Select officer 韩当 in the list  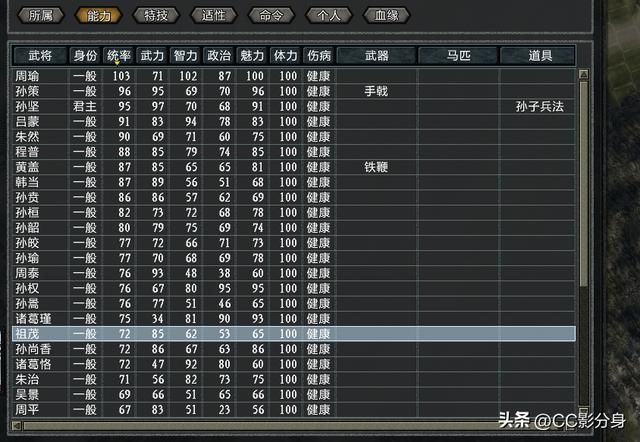coord(294,182)
